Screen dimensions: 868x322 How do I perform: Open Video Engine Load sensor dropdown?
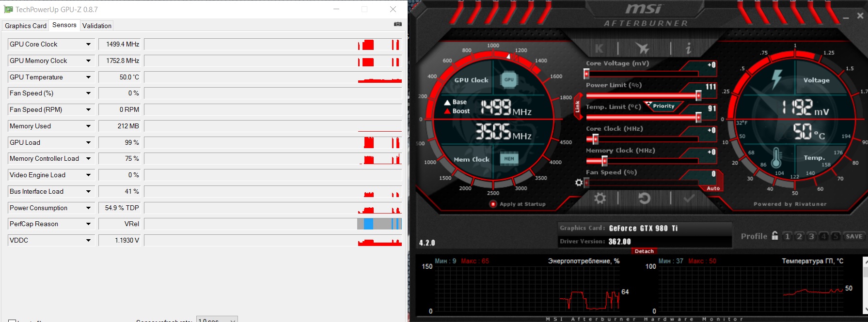[88, 175]
